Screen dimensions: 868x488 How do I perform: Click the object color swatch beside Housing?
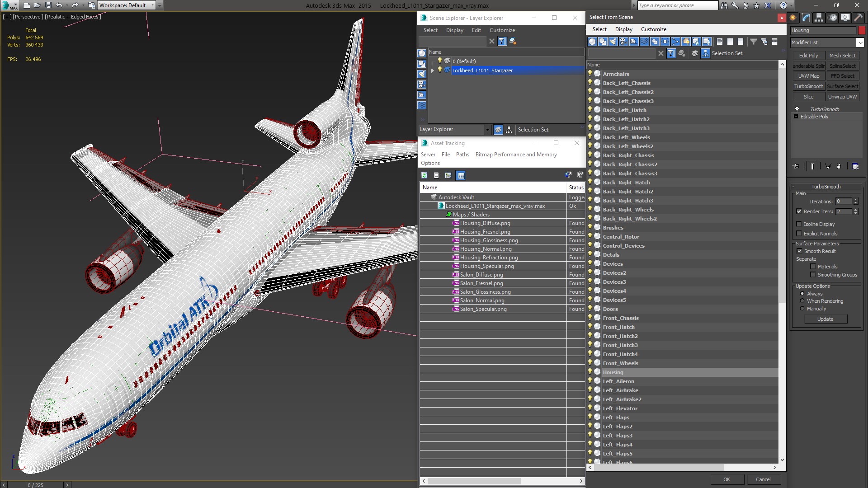click(x=862, y=31)
